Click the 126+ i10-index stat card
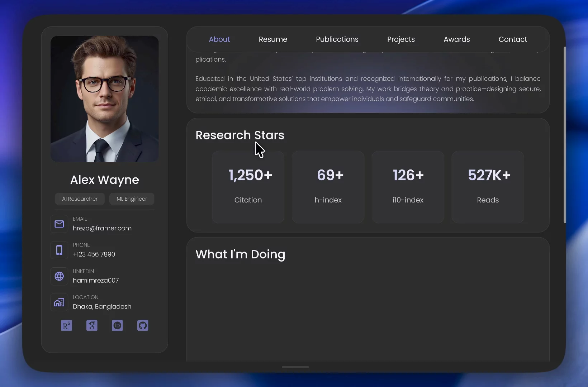 408,187
